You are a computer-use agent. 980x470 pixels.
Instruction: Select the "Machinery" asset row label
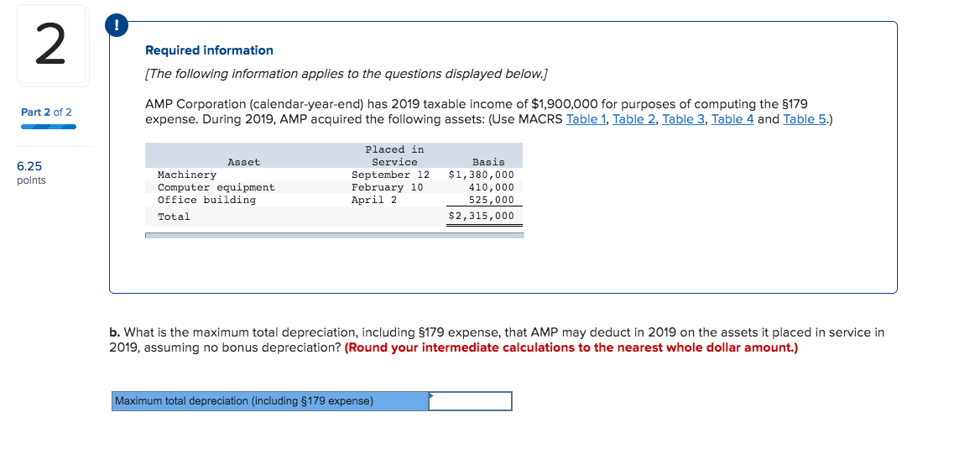[x=187, y=175]
